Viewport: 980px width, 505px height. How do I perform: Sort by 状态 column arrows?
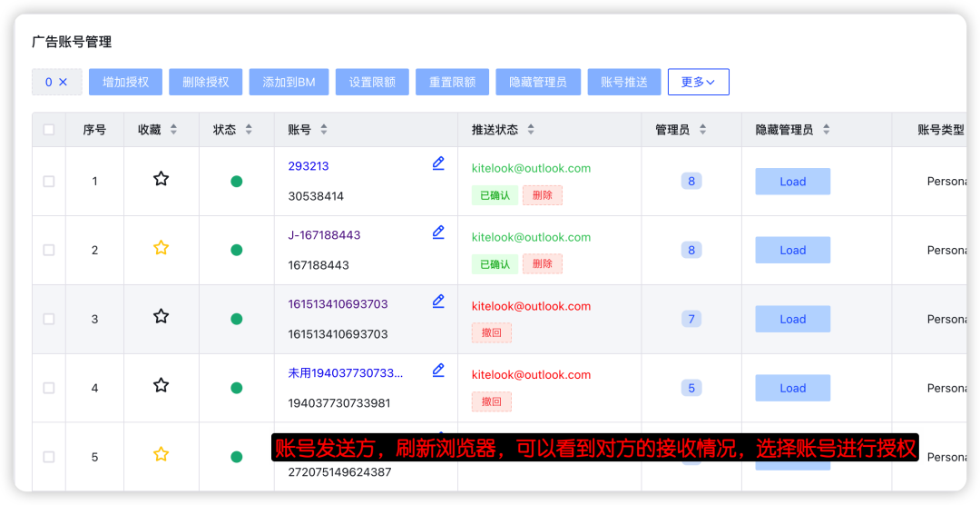249,130
